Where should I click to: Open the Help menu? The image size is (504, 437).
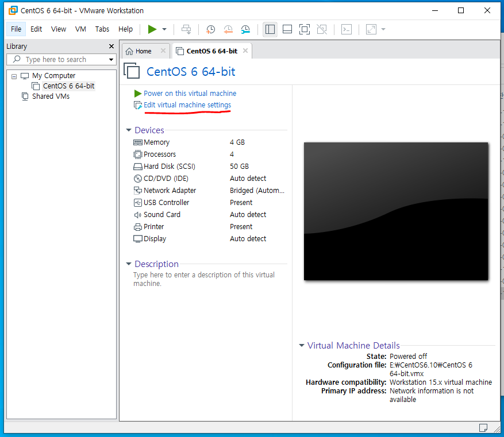125,29
